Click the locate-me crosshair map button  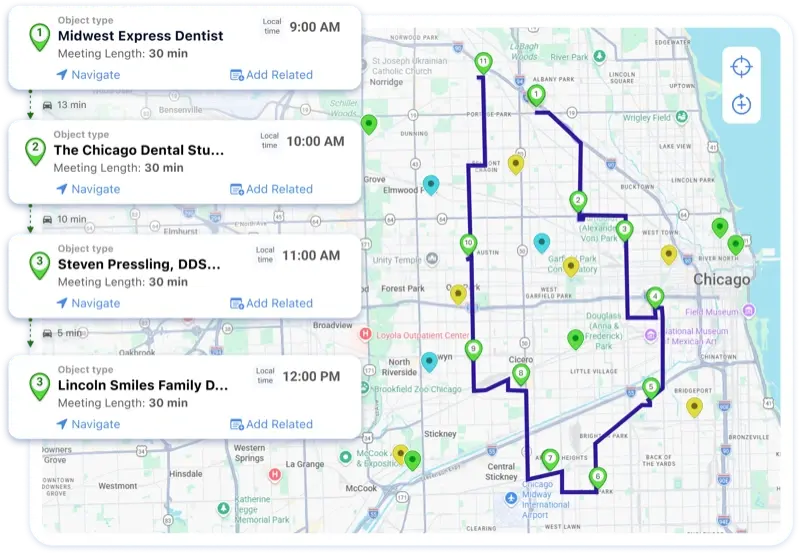click(x=741, y=67)
